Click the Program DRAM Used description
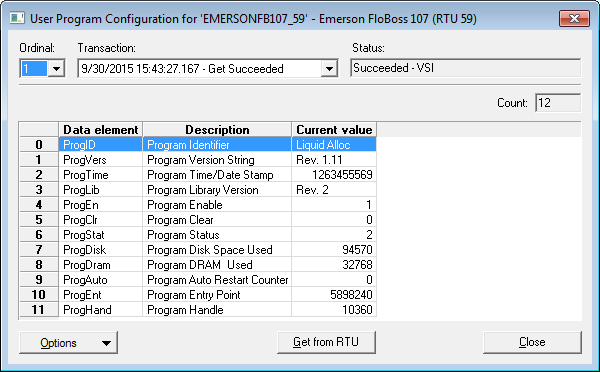The width and height of the screenshot is (600, 372). [217, 265]
